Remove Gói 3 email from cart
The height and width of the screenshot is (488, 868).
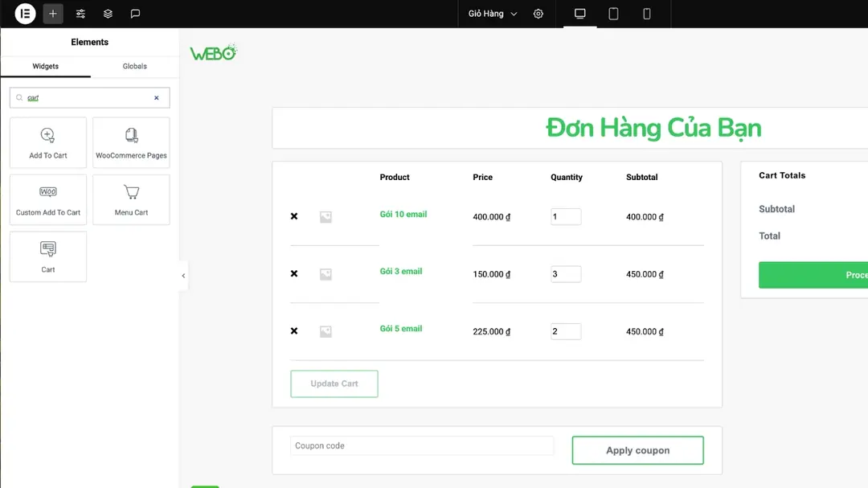coord(294,273)
